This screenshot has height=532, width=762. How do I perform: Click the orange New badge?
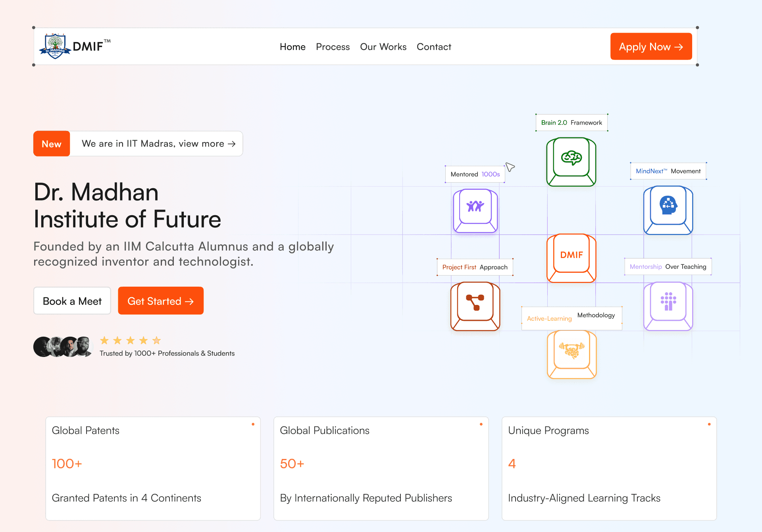tap(52, 144)
